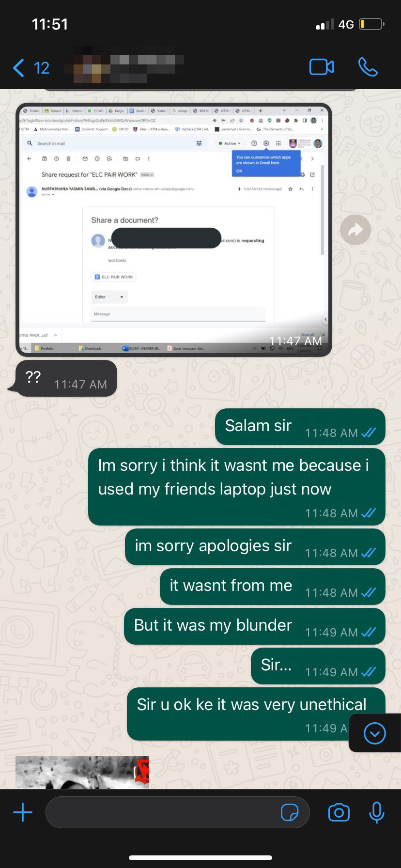Tap the "Sir..." message bubble
This screenshot has width=401, height=868.
click(x=318, y=666)
